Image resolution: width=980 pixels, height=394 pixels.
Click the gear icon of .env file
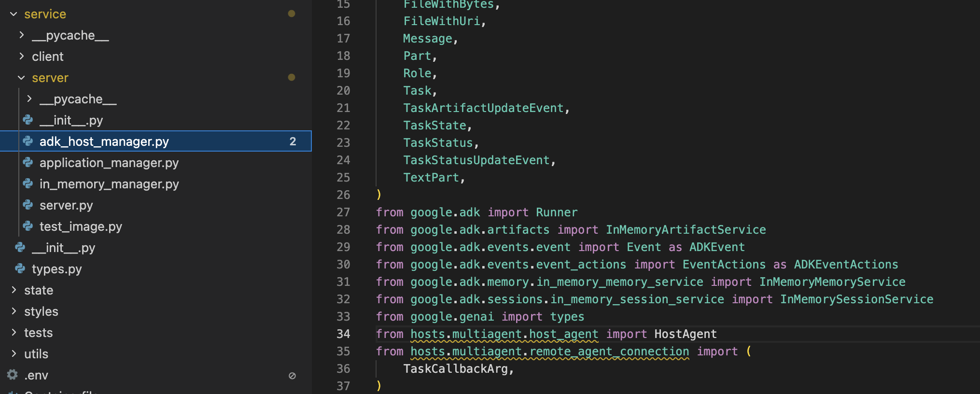13,375
